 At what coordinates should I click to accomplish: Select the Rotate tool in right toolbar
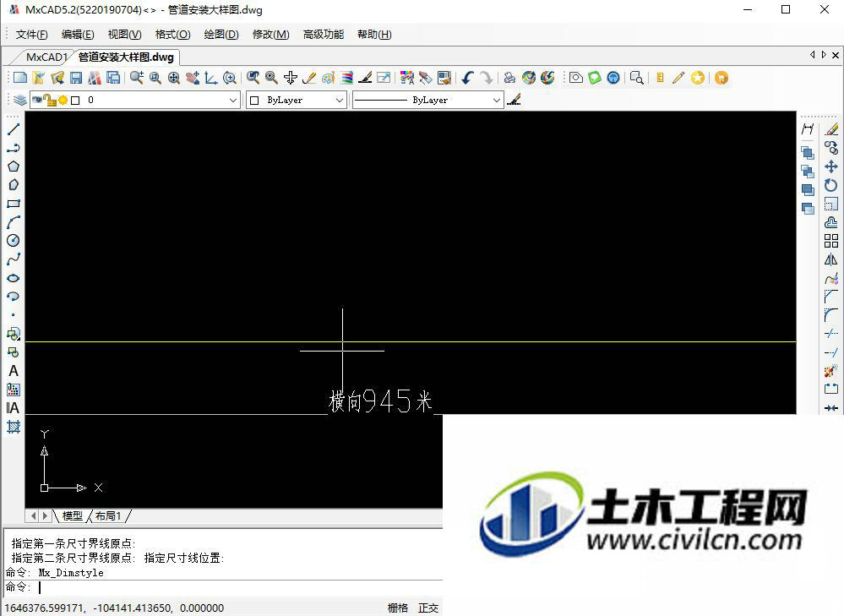(x=831, y=185)
